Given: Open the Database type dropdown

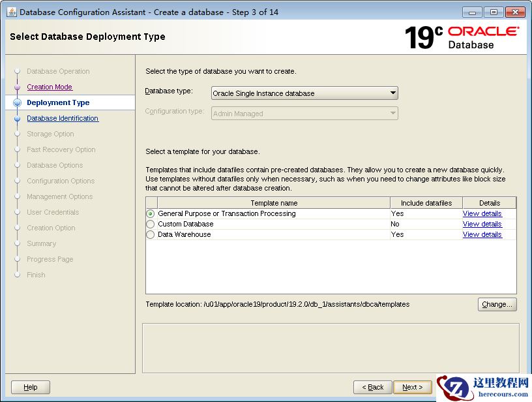Looking at the screenshot, I should pyautogui.click(x=304, y=93).
